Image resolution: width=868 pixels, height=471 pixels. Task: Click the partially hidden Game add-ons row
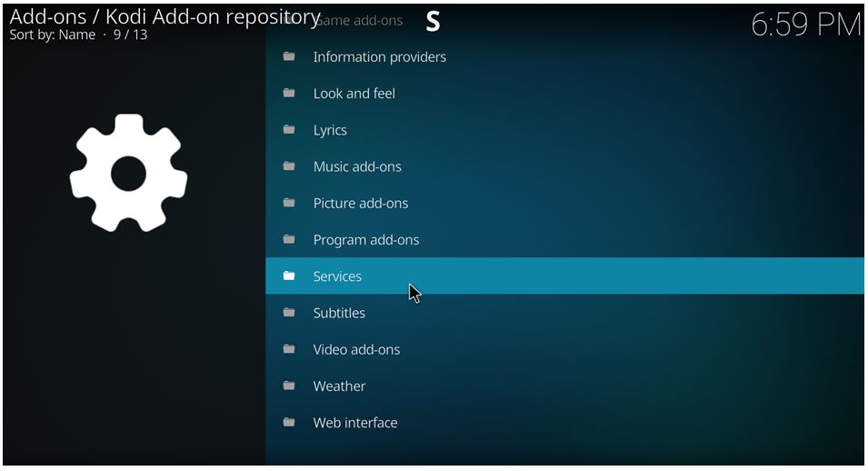(x=564, y=21)
